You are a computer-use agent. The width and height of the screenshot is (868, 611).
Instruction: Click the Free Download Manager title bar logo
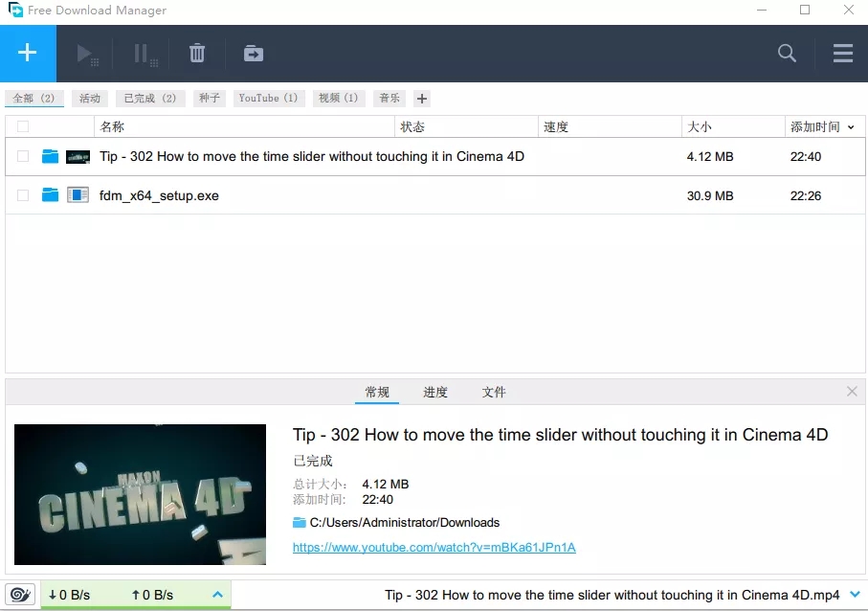[x=15, y=10]
